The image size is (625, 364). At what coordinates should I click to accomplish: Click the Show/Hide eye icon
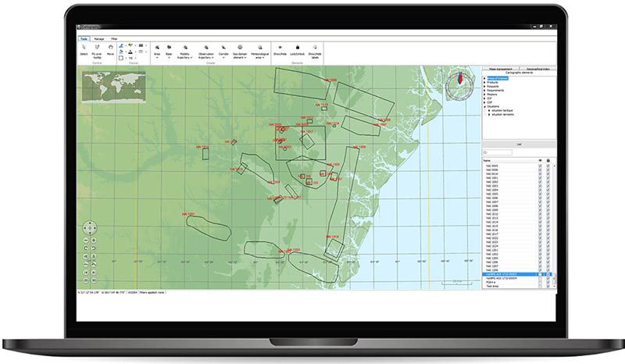click(x=280, y=48)
